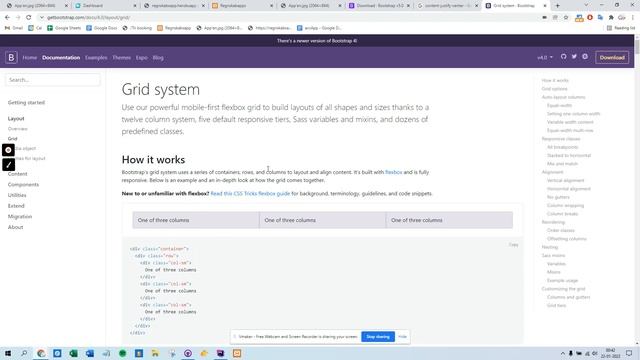Open browser extensions puzzle icon
640x360 pixels.
pos(611,18)
